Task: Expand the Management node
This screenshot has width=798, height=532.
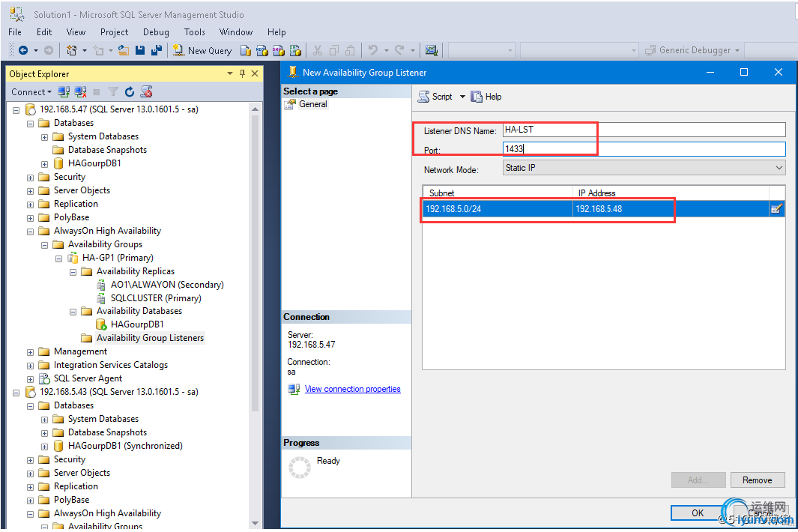Action: (x=31, y=352)
